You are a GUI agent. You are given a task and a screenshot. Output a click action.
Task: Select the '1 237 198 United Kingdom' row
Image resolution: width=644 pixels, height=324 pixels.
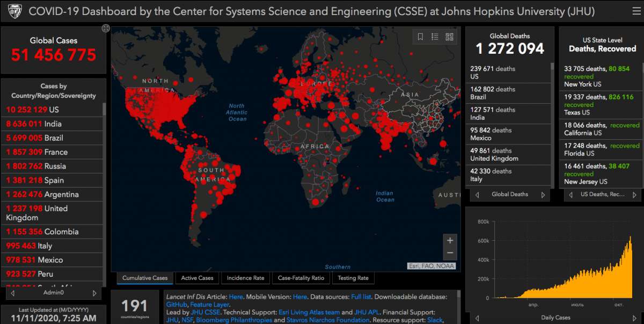point(52,213)
